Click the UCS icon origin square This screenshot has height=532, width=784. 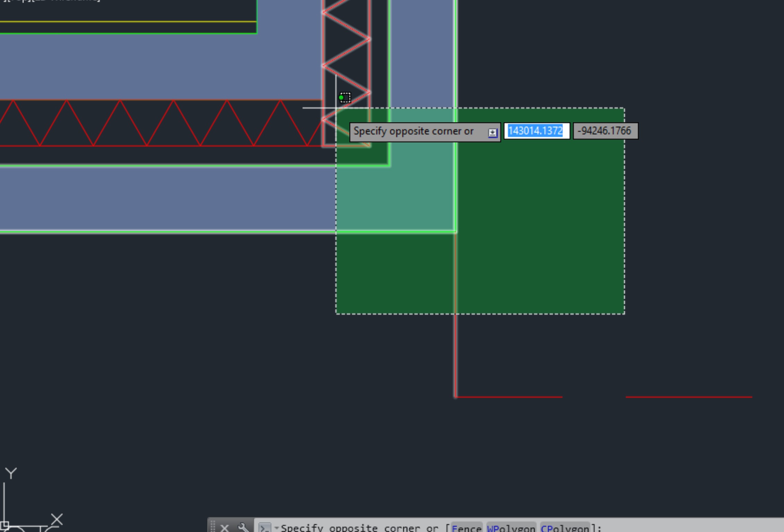click(4, 525)
